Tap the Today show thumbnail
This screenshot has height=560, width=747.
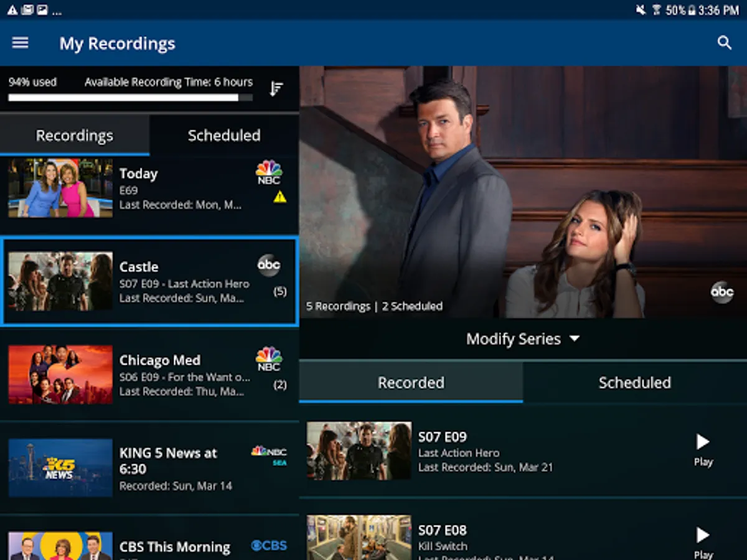[x=60, y=188]
